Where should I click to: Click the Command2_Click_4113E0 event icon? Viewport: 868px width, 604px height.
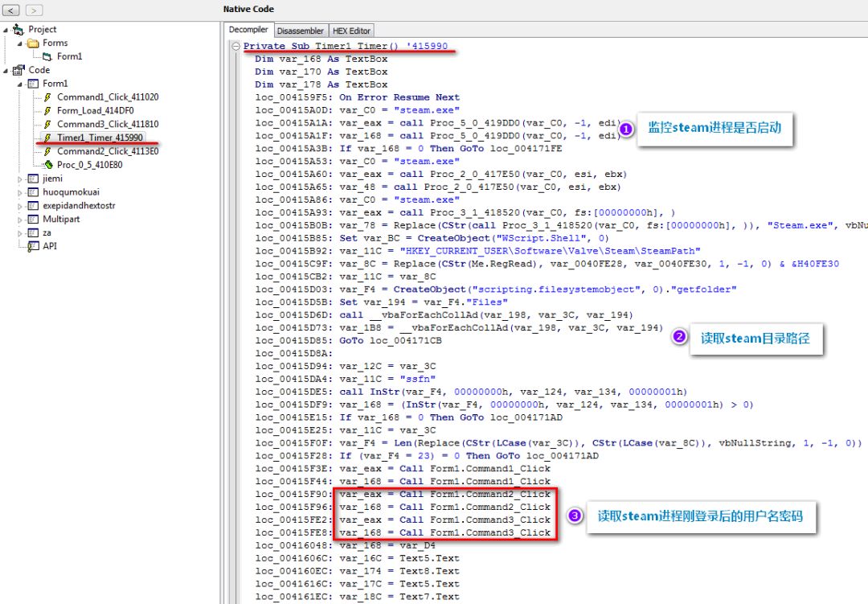pyautogui.click(x=47, y=151)
